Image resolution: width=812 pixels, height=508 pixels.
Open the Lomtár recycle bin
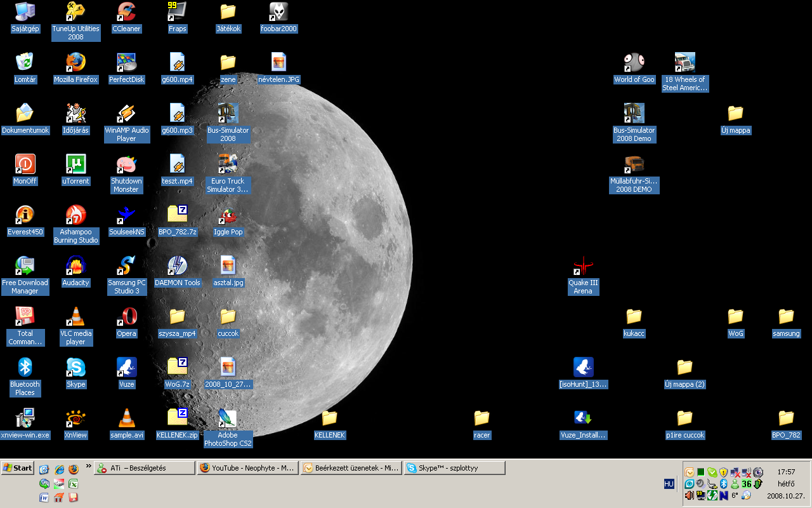pos(25,69)
